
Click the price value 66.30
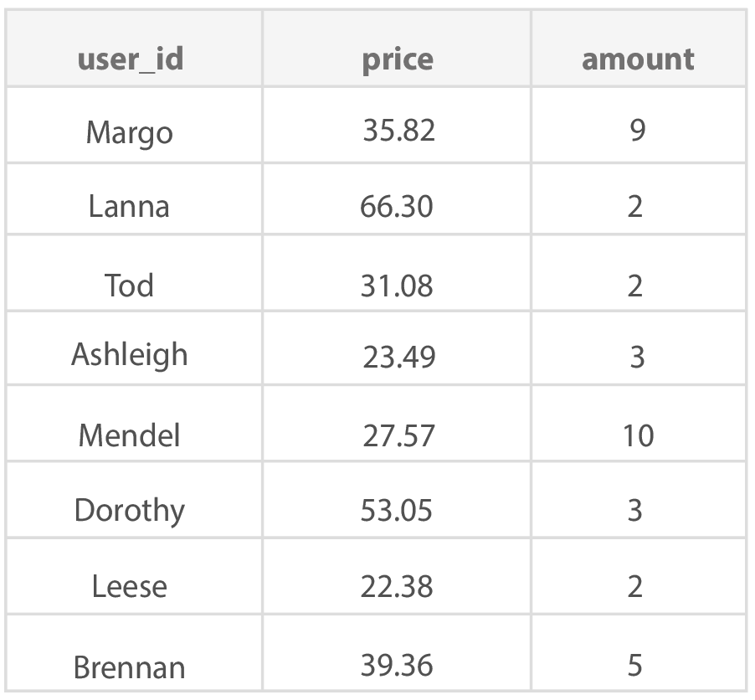pyautogui.click(x=397, y=206)
